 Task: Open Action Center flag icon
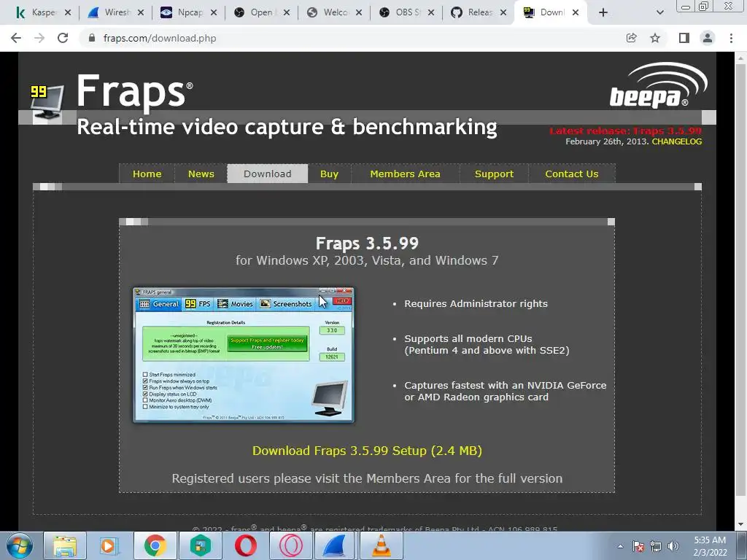[638, 546]
